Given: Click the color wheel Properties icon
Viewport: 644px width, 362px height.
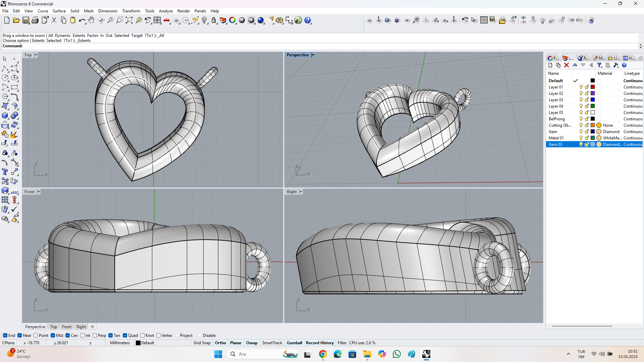Looking at the screenshot, I should pyautogui.click(x=232, y=20).
